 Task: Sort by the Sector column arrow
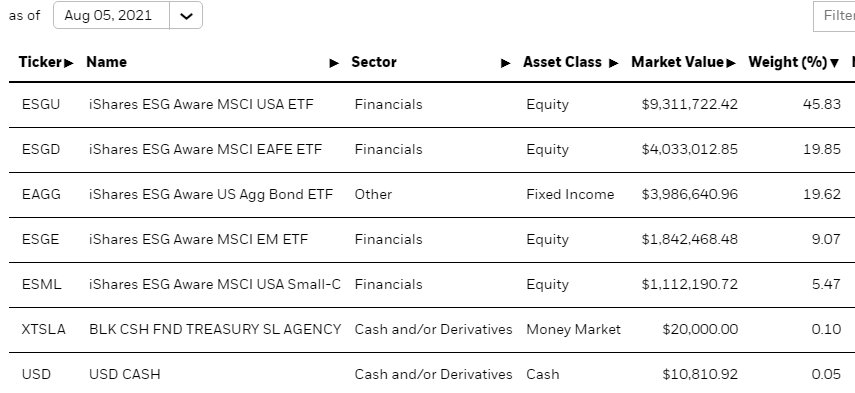tap(505, 63)
